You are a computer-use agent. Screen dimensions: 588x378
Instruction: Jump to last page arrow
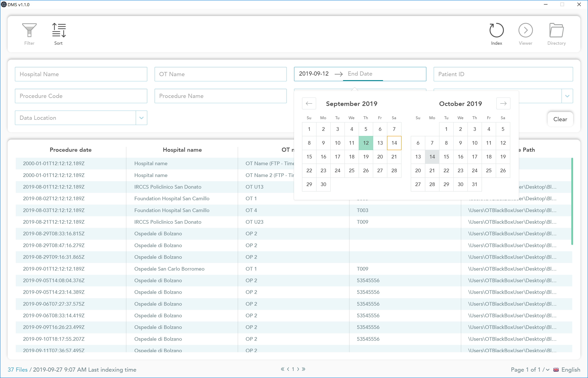pos(304,369)
